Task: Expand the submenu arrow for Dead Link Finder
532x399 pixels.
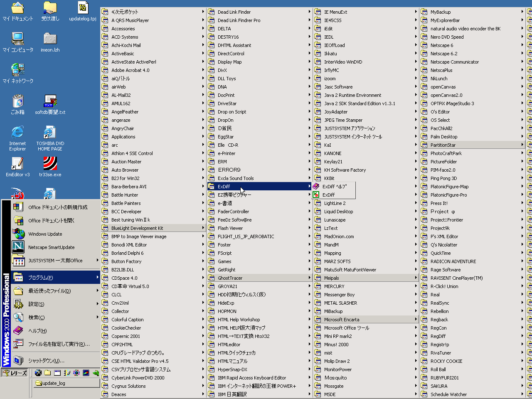Action: [309, 12]
